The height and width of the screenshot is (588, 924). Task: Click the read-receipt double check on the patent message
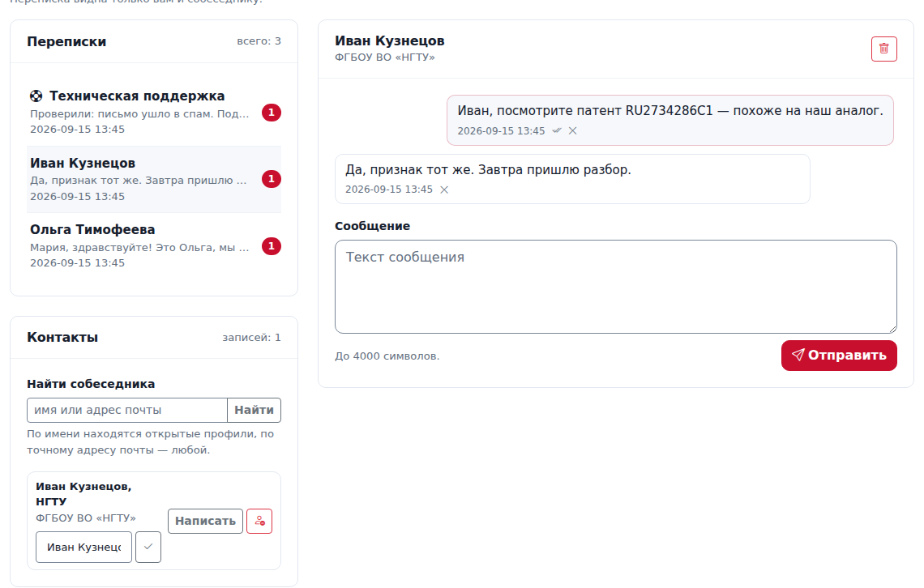click(x=557, y=130)
